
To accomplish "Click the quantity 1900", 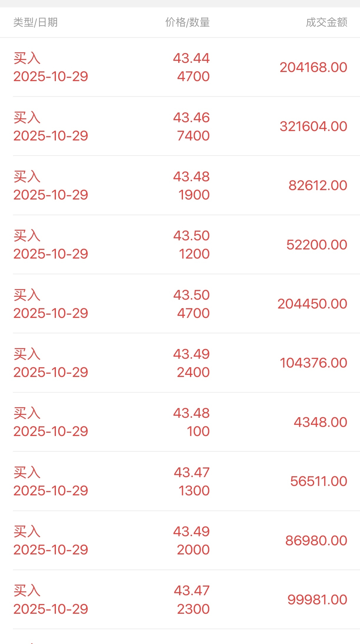I will pyautogui.click(x=194, y=195).
